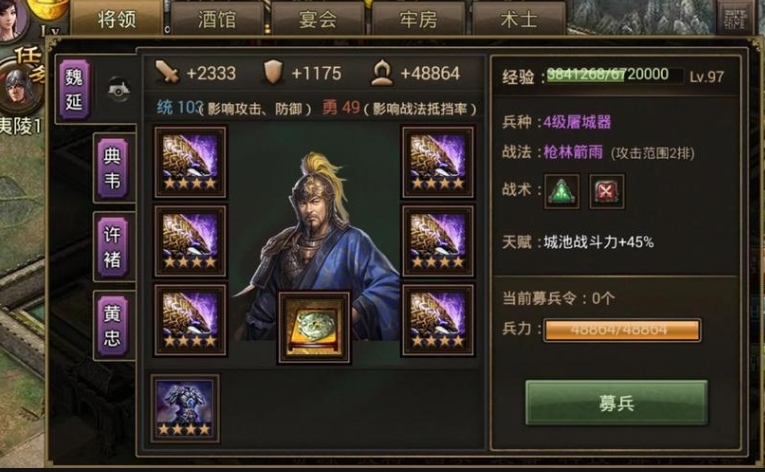This screenshot has width=765, height=472.
Task: Open the 术士 tab
Action: click(x=519, y=20)
